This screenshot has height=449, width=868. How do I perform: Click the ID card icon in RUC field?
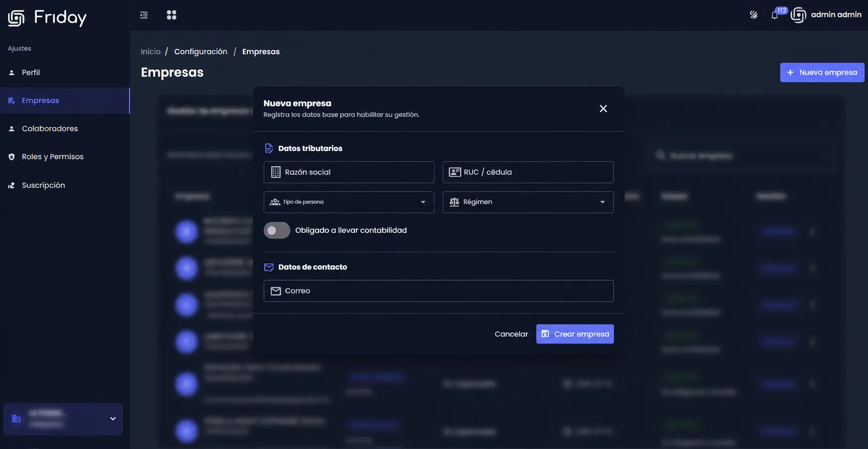click(455, 172)
